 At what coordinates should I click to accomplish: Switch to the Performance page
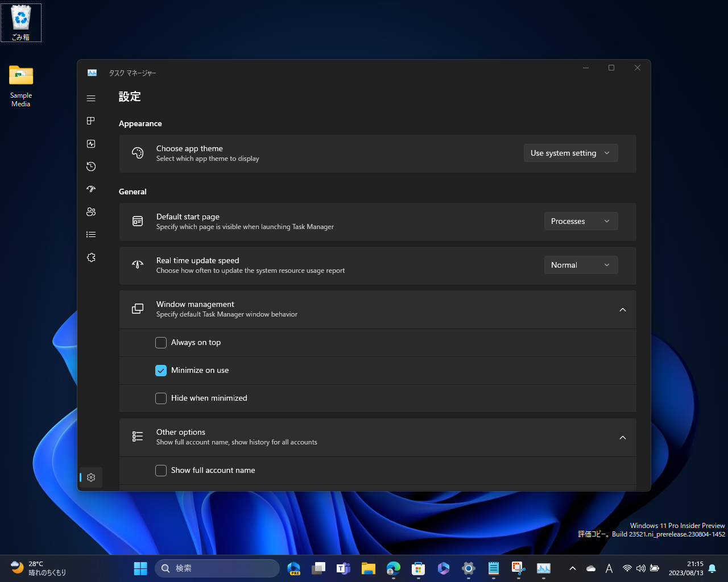click(x=91, y=144)
